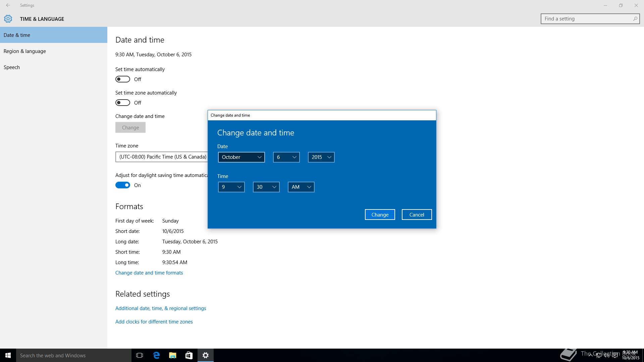Launch Microsoft Edge from the taskbar
This screenshot has width=644, height=362.
[156, 355]
